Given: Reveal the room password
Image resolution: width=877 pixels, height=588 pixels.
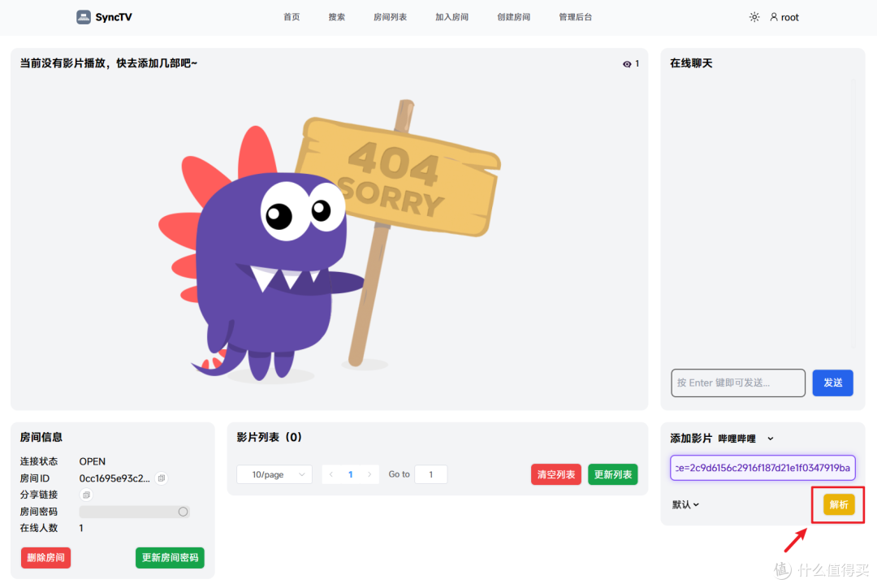Looking at the screenshot, I should tap(184, 512).
